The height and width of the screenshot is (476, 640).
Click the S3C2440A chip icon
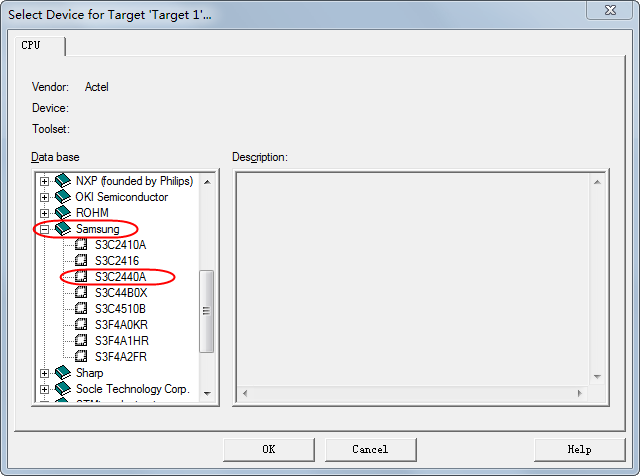(x=81, y=276)
